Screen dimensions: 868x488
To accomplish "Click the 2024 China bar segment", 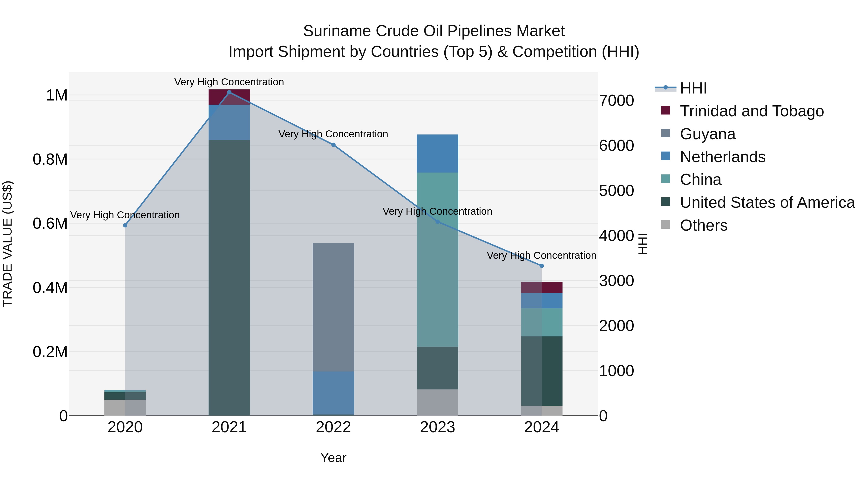I will (x=542, y=322).
